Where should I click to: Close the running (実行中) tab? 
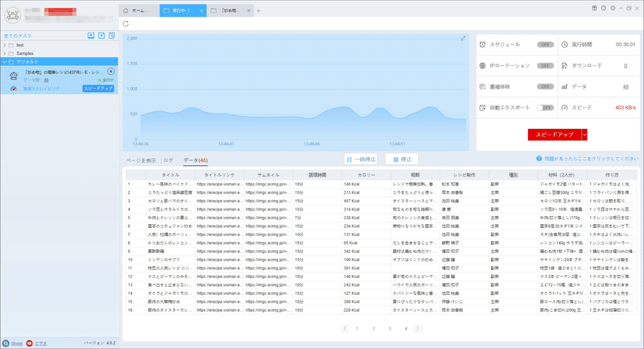[x=202, y=10]
